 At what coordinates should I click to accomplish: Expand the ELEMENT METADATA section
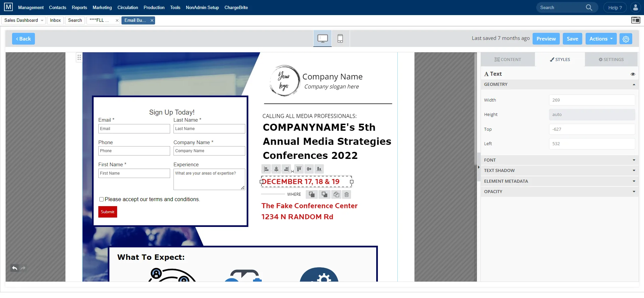point(559,181)
